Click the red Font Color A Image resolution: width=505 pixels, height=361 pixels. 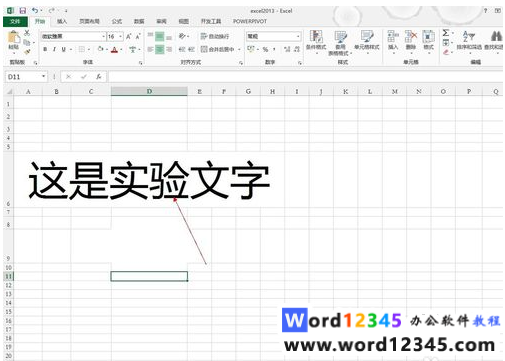(x=114, y=49)
